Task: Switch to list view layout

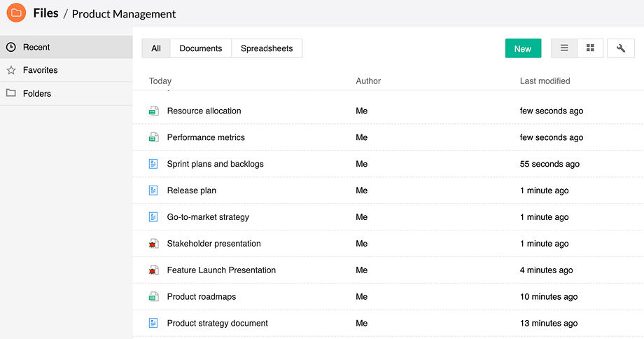Action: (x=564, y=48)
